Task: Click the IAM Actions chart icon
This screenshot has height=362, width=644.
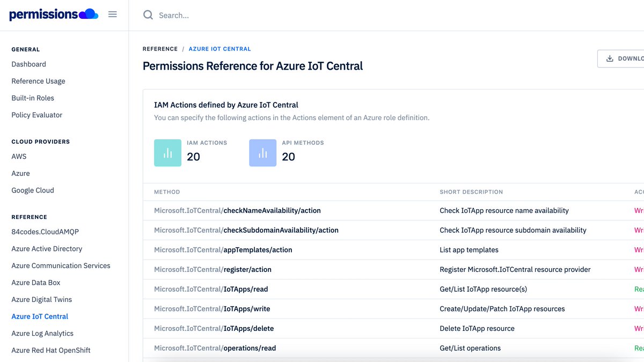Action: tap(167, 153)
